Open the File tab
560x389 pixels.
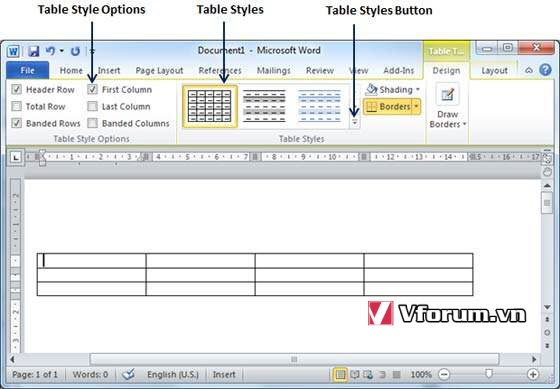[x=28, y=70]
